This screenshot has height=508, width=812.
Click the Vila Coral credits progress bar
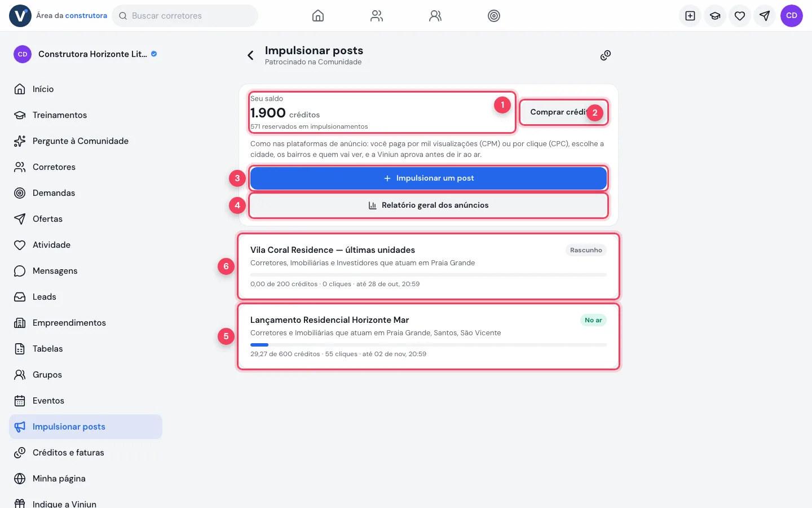[429, 274]
